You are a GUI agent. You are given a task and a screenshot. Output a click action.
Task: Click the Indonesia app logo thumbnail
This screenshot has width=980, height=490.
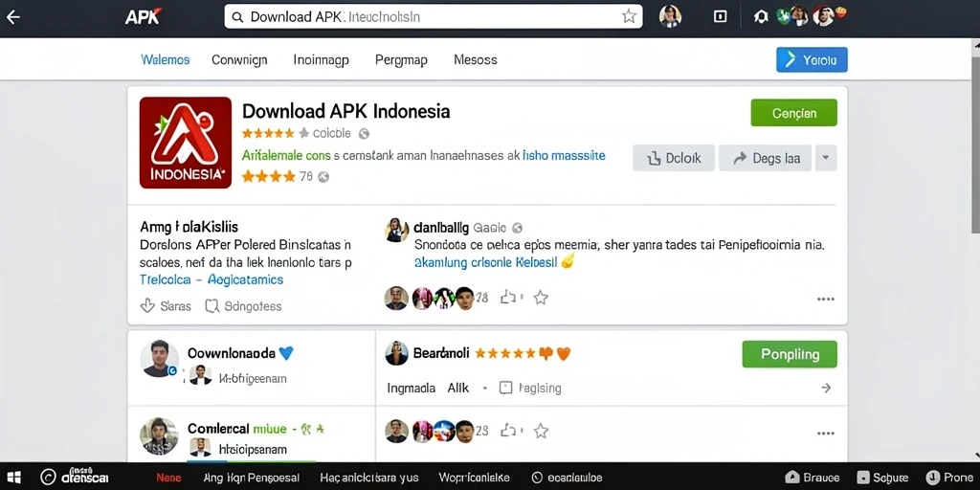tap(186, 143)
